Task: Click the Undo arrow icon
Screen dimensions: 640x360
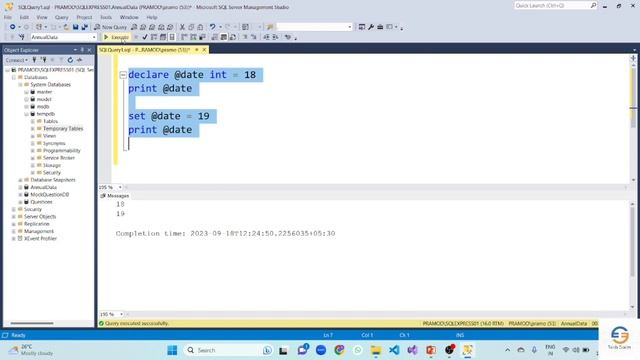Action: [x=212, y=27]
